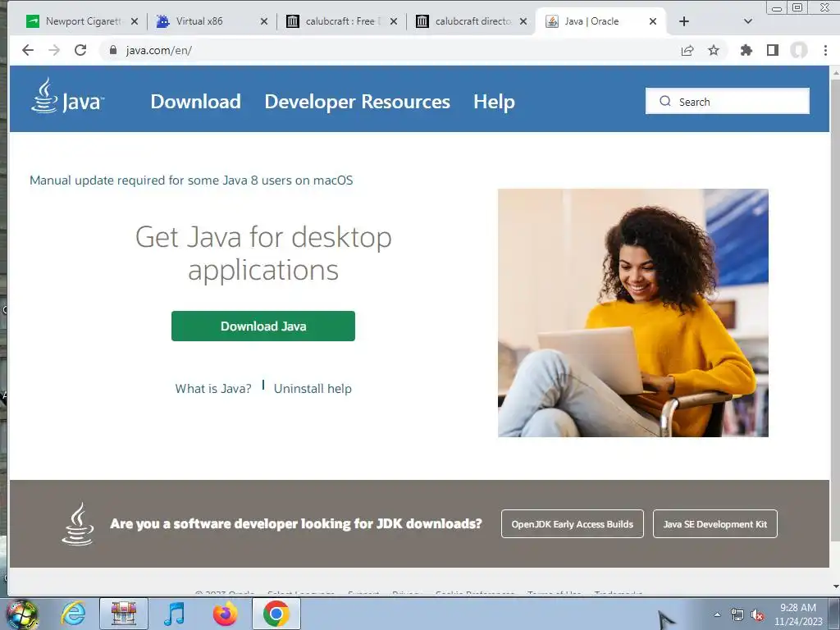
Task: Click the Chrome taskbar icon
Action: coord(276,614)
